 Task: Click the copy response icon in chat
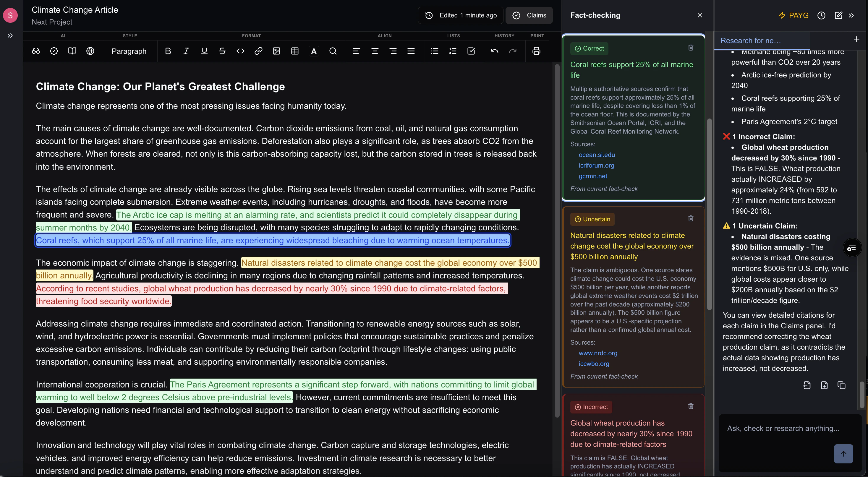[x=841, y=385]
